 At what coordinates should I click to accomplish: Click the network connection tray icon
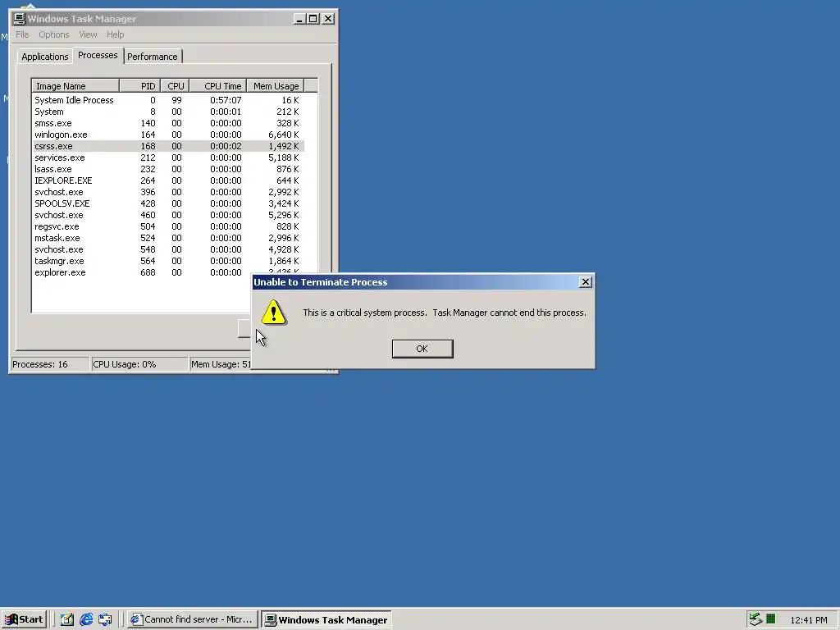pyautogui.click(x=756, y=619)
